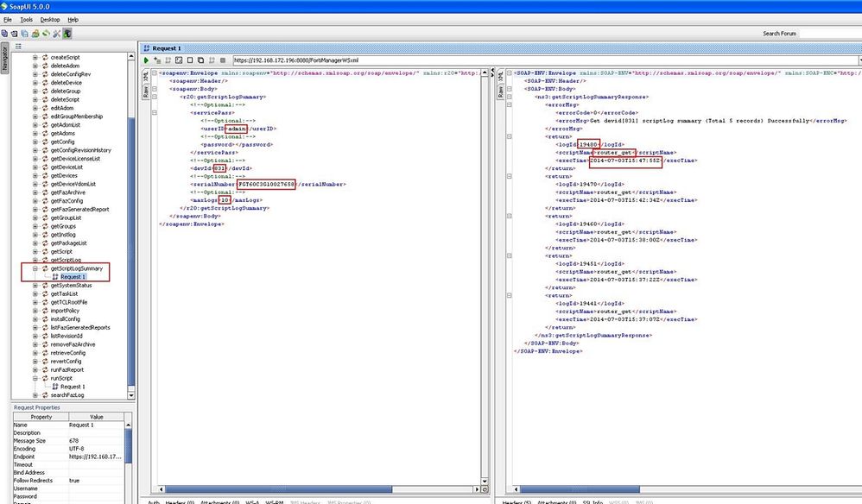Click the first icon in main toolbar
862x504 pixels.
point(5,34)
